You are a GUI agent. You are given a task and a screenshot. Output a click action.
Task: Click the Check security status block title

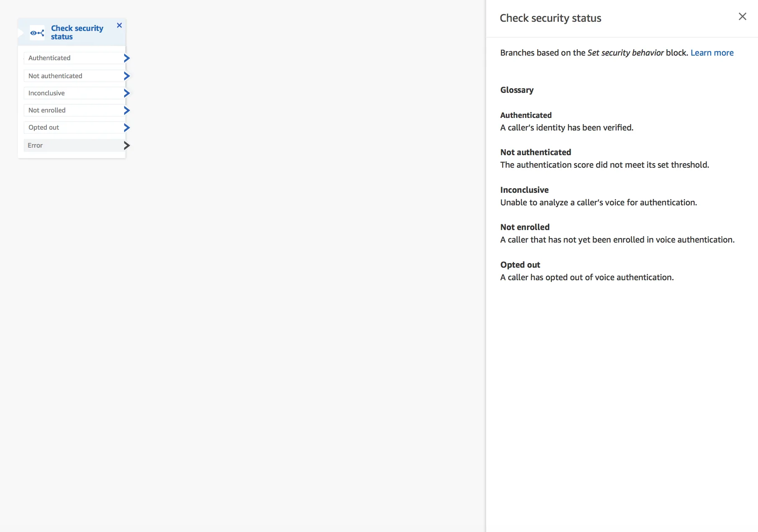pyautogui.click(x=77, y=32)
